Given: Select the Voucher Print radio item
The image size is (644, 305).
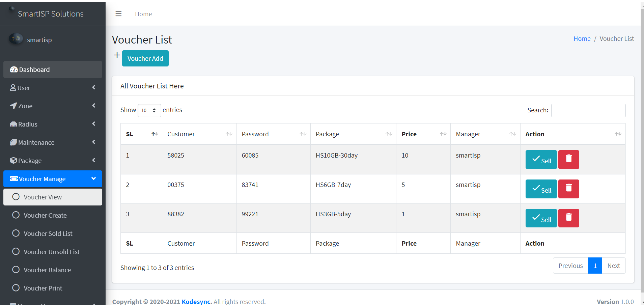Looking at the screenshot, I should click(x=16, y=288).
